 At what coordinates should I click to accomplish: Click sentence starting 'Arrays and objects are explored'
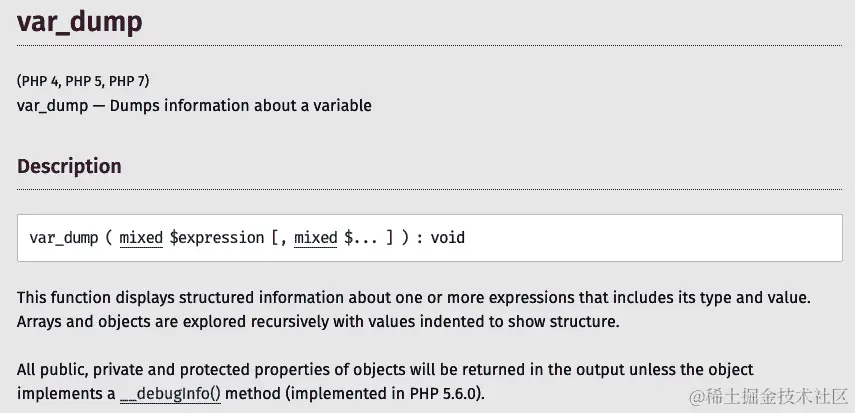coord(318,321)
